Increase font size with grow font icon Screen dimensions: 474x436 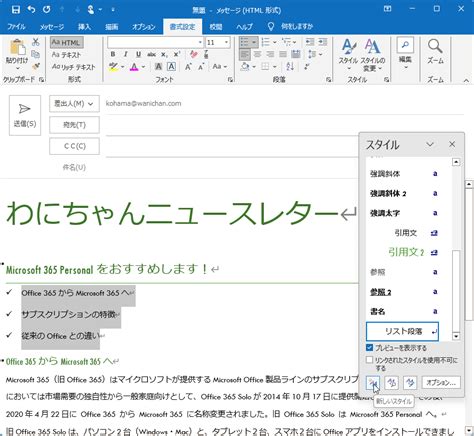188,67
